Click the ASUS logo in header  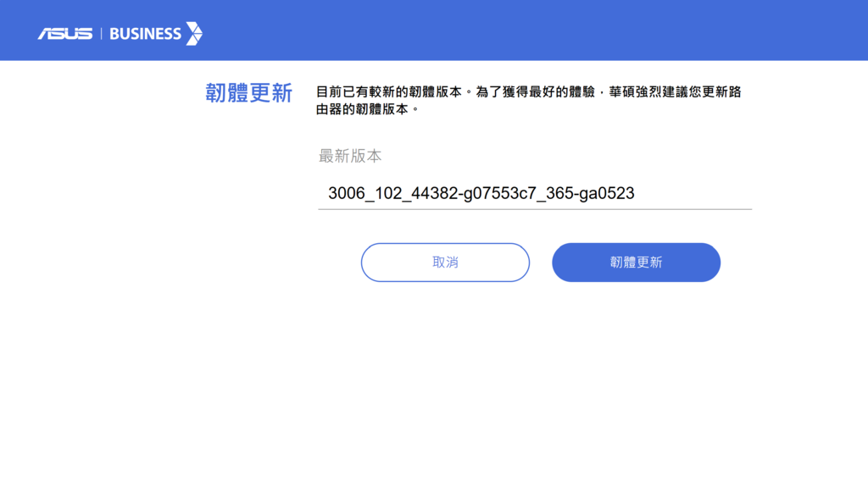[64, 34]
